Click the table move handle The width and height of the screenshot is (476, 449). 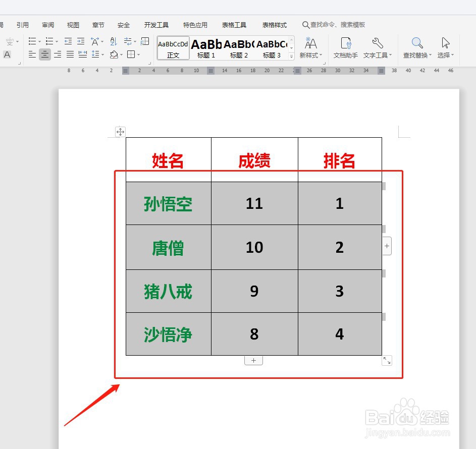[x=120, y=132]
